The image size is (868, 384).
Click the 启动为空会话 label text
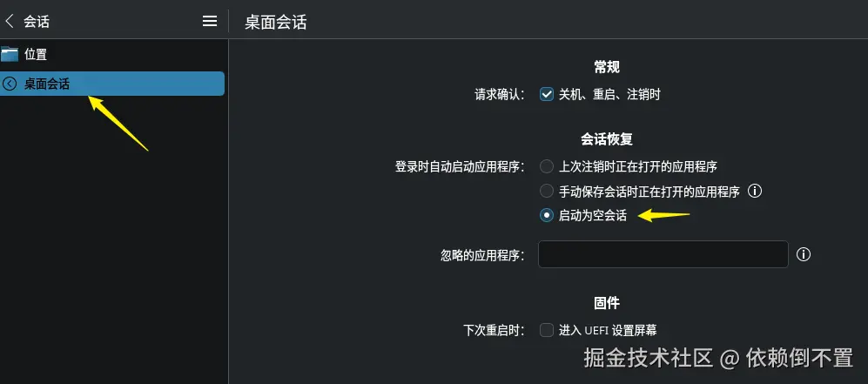(x=593, y=216)
